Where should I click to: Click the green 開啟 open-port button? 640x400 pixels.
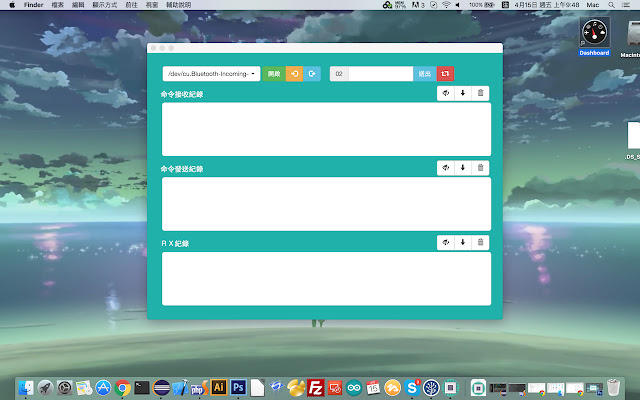point(274,74)
